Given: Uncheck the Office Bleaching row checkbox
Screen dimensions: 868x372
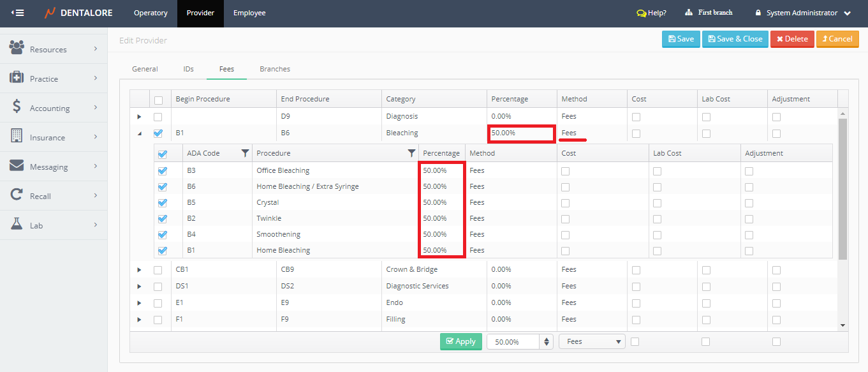Looking at the screenshot, I should [x=162, y=171].
